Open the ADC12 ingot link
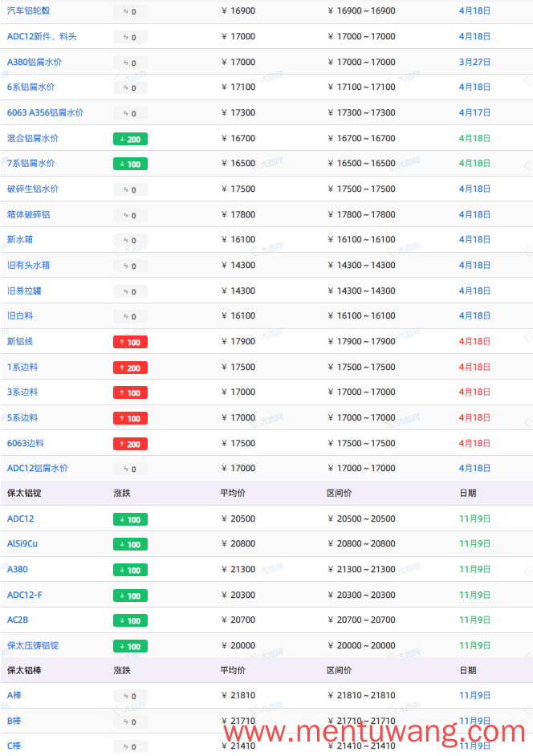Screen dimensions: 533x756 pos(20,518)
